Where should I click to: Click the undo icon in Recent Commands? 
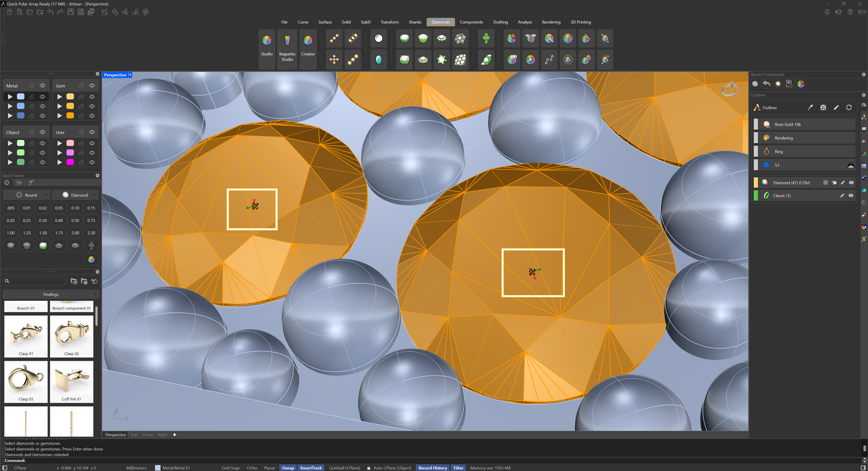click(767, 84)
